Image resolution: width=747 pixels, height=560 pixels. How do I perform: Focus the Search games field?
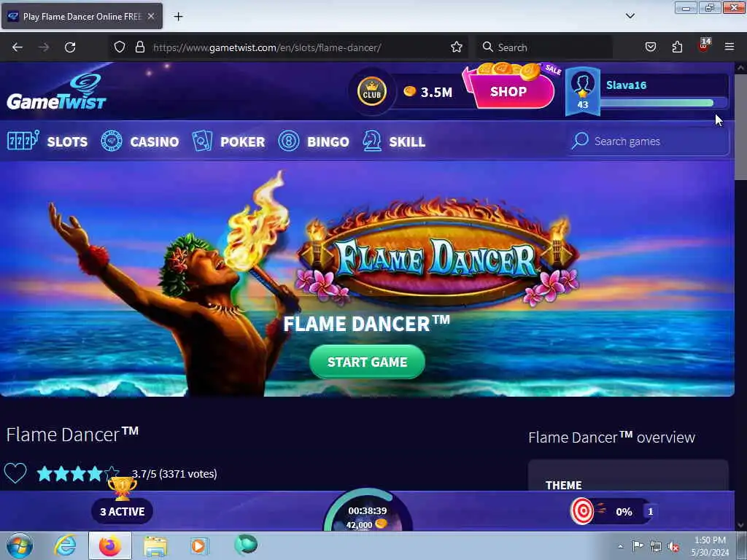(649, 141)
